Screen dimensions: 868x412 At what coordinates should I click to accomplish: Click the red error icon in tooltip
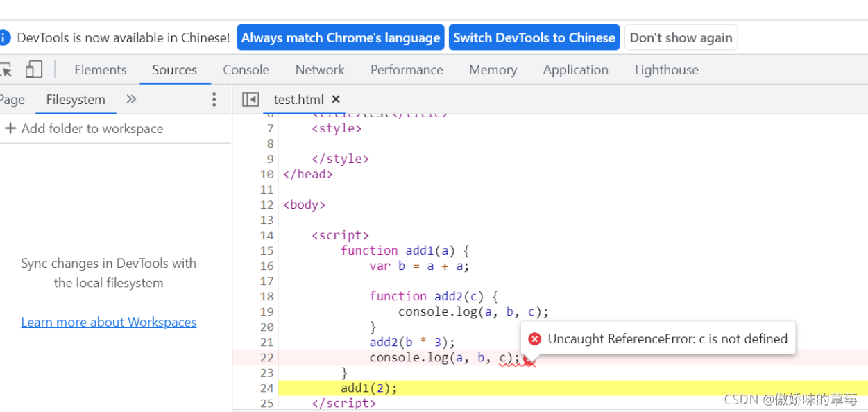534,339
